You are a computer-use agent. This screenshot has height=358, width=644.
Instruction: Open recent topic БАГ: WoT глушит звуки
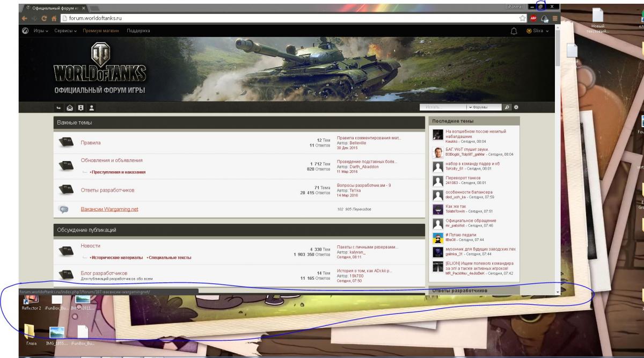[467, 149]
